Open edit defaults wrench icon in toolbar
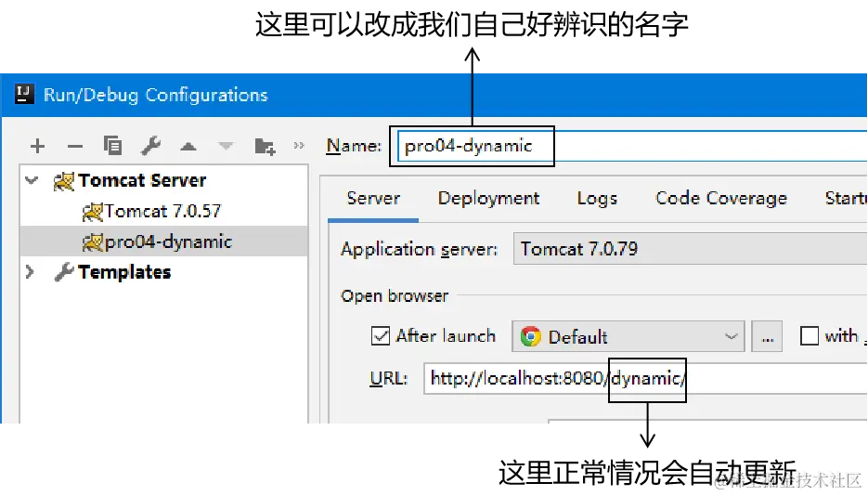 150,146
